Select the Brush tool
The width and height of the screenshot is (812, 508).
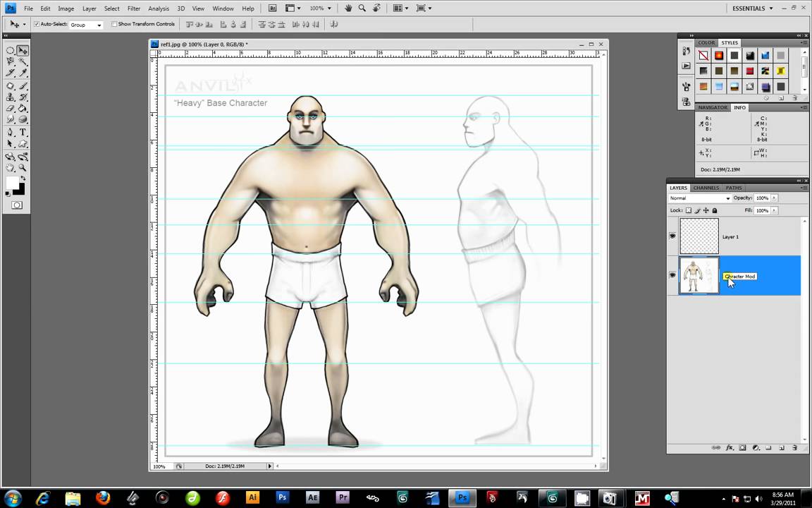[x=23, y=86]
